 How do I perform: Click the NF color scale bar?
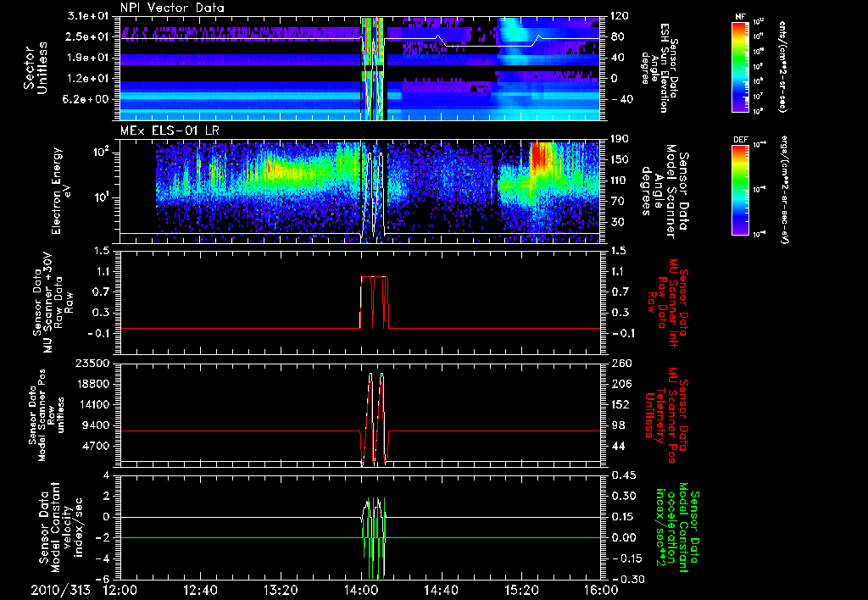click(x=740, y=66)
